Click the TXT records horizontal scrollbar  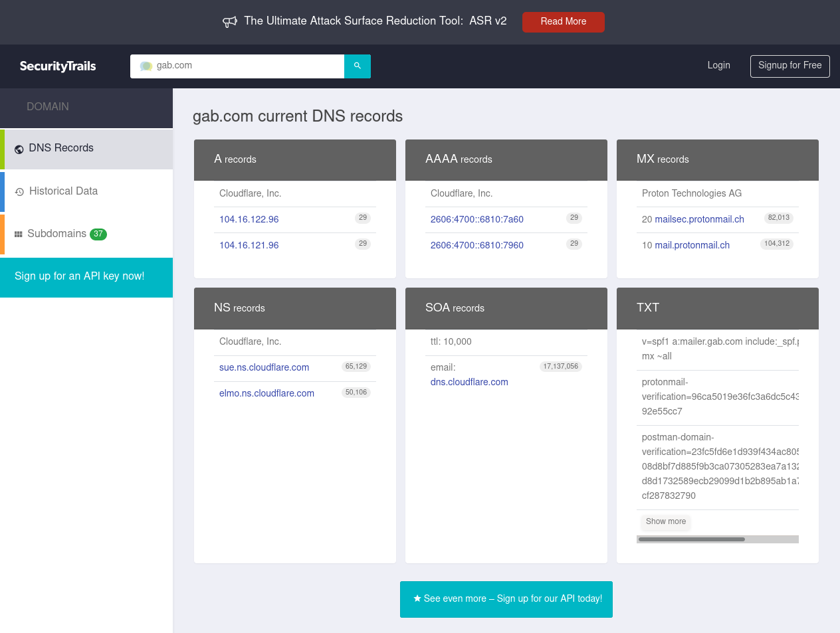pos(691,539)
